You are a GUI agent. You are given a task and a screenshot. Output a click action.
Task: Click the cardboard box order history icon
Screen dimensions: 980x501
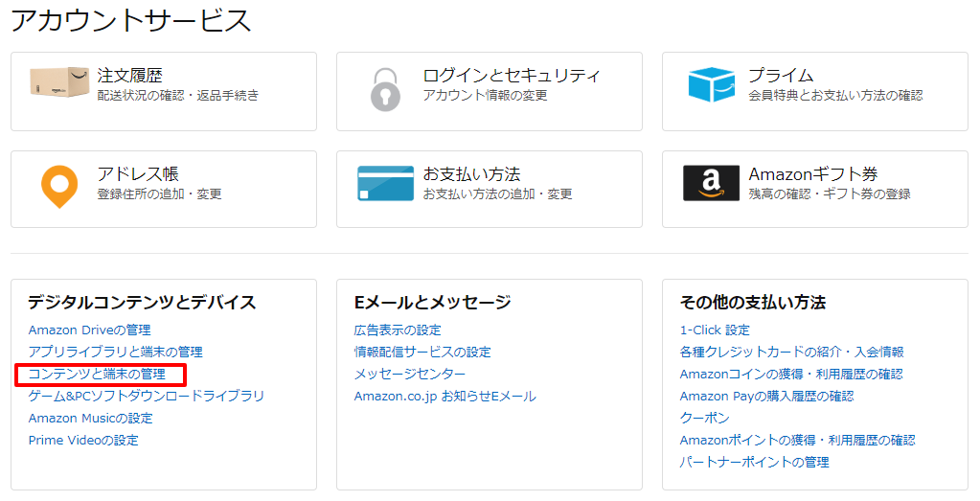tap(59, 82)
